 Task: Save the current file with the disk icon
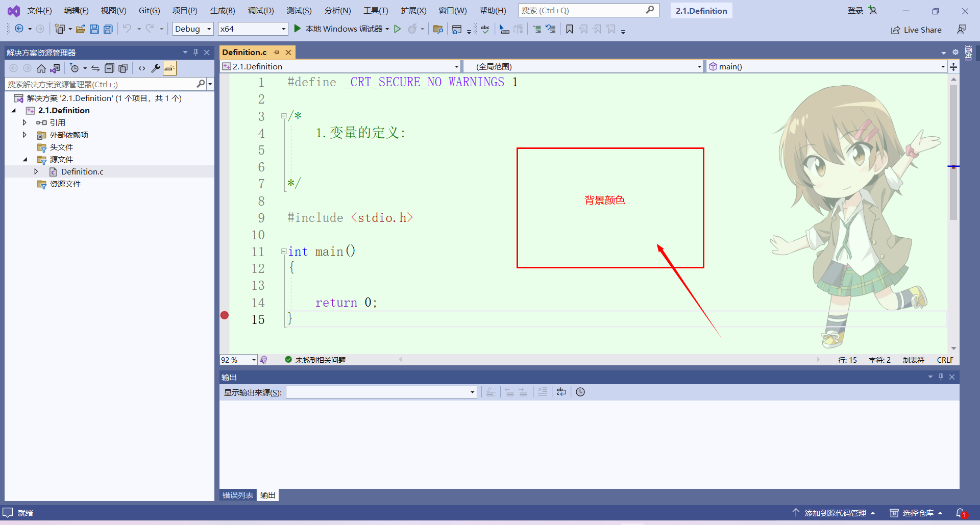(94, 29)
